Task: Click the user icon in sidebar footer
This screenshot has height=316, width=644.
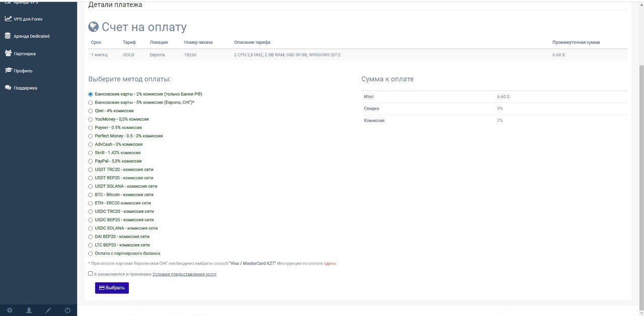Action: 29,310
